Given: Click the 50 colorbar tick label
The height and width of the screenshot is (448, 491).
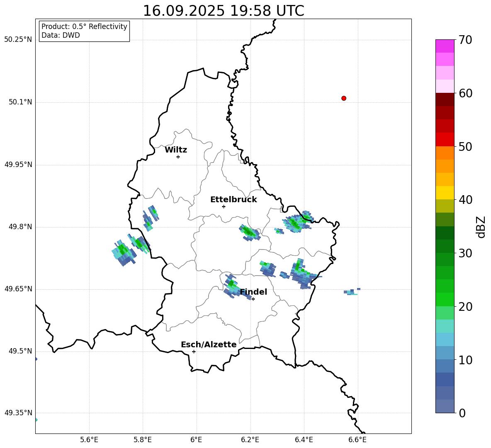Looking at the screenshot, I should tap(465, 147).
